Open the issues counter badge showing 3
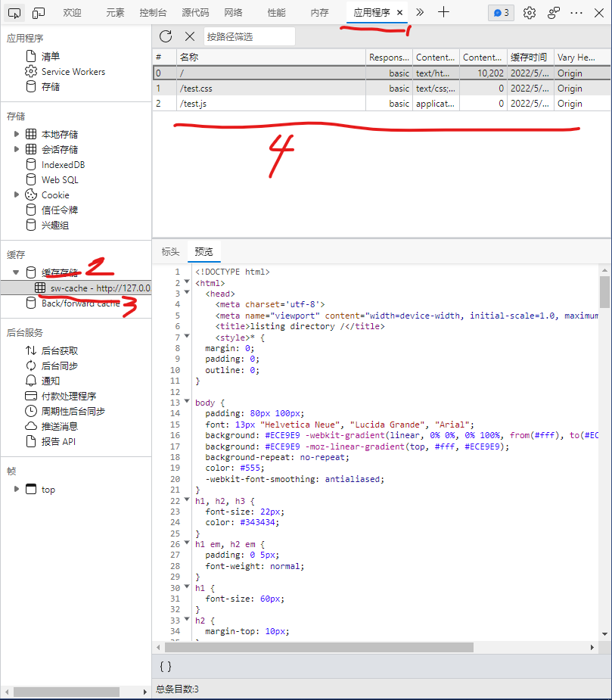612x700 pixels. point(501,13)
